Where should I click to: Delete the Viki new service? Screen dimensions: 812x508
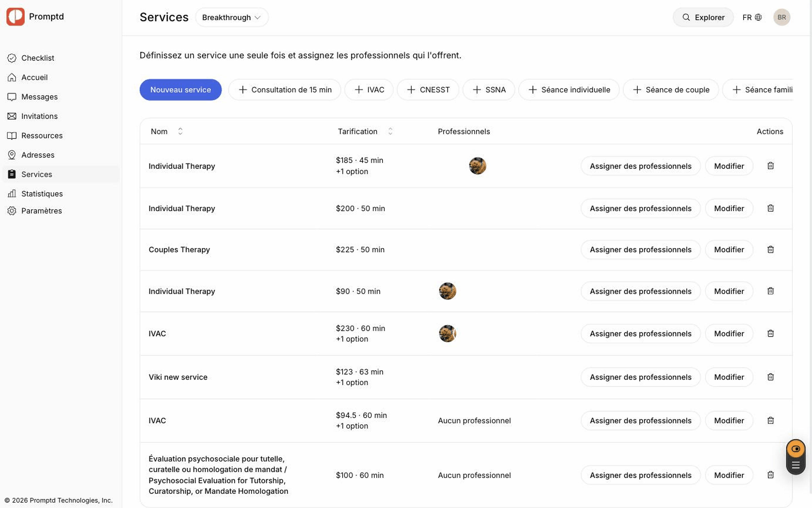[x=771, y=377]
